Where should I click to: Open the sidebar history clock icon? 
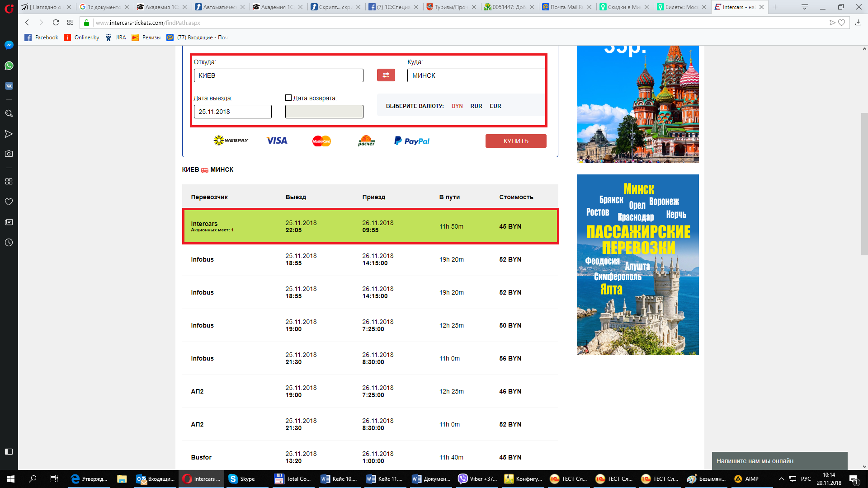click(9, 243)
